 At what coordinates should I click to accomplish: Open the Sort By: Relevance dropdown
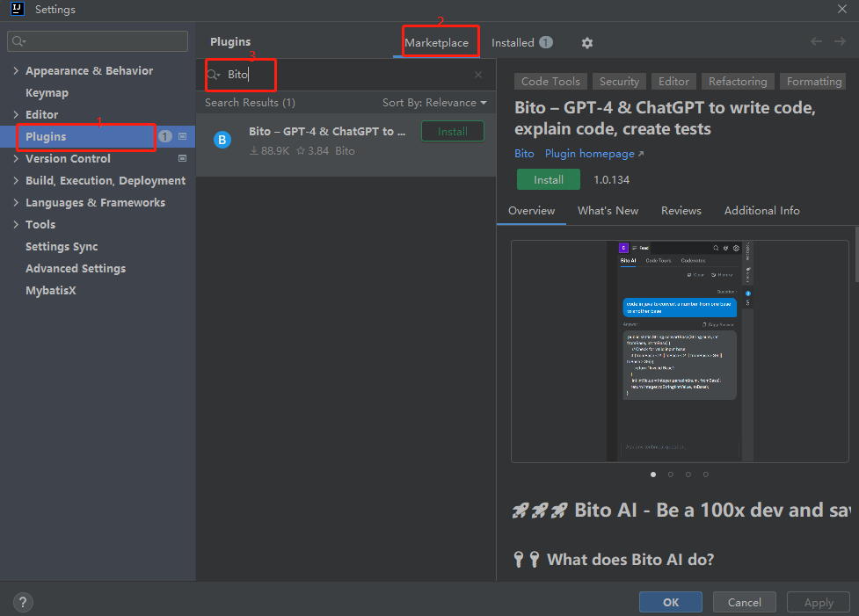[434, 103]
